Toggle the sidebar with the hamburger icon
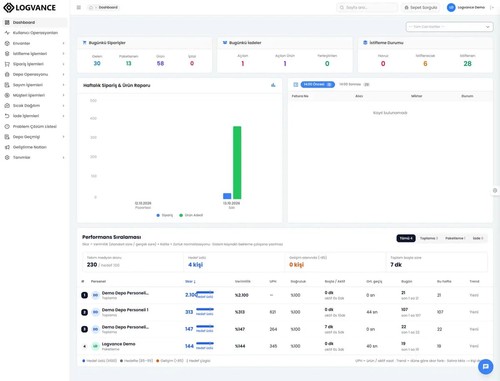 coord(79,7)
